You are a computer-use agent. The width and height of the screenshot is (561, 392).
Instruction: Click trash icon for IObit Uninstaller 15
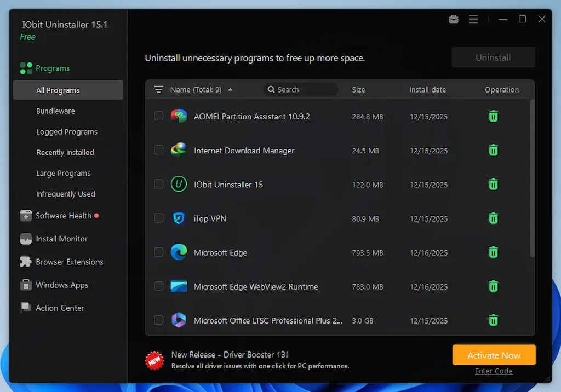point(494,184)
